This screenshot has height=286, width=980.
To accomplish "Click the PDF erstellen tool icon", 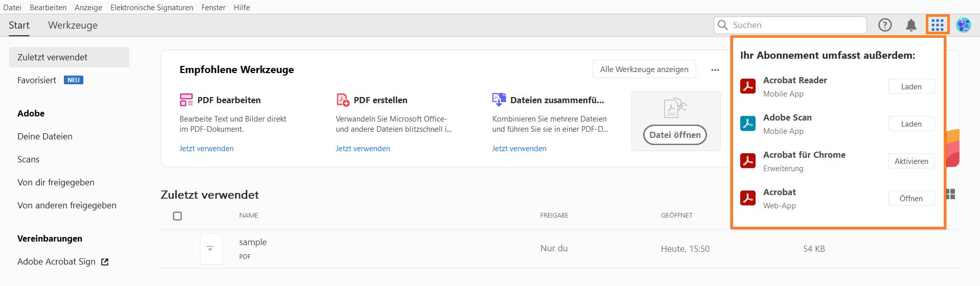I will [343, 100].
